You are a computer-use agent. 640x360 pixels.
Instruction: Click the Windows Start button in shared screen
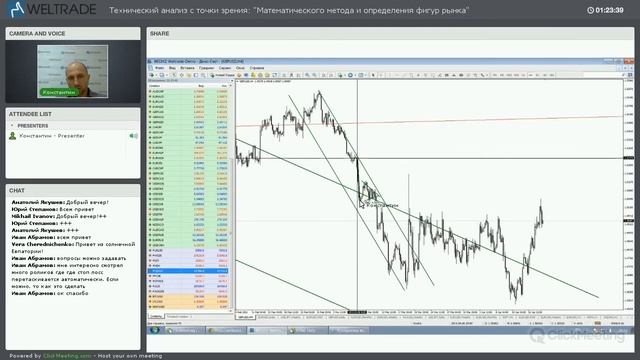pyautogui.click(x=154, y=330)
